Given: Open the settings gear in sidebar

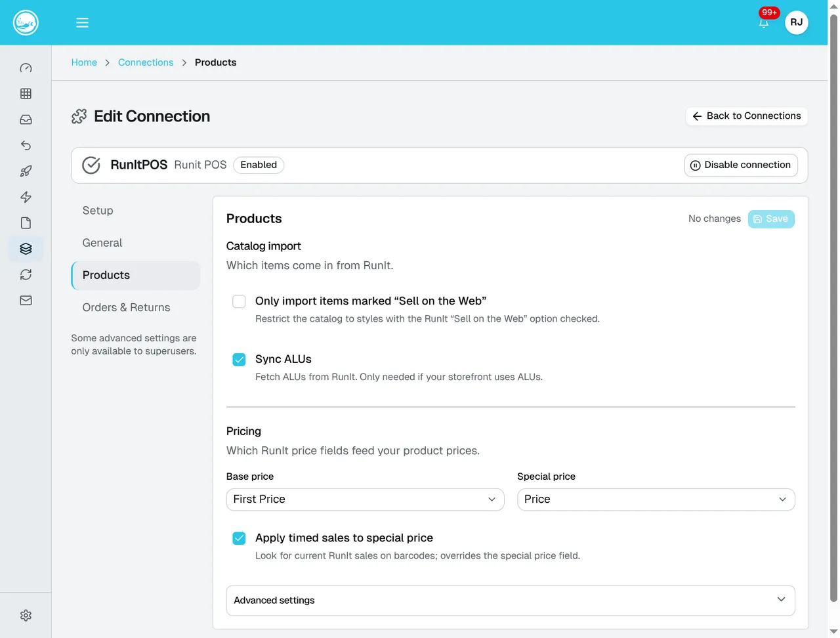Looking at the screenshot, I should click(26, 615).
